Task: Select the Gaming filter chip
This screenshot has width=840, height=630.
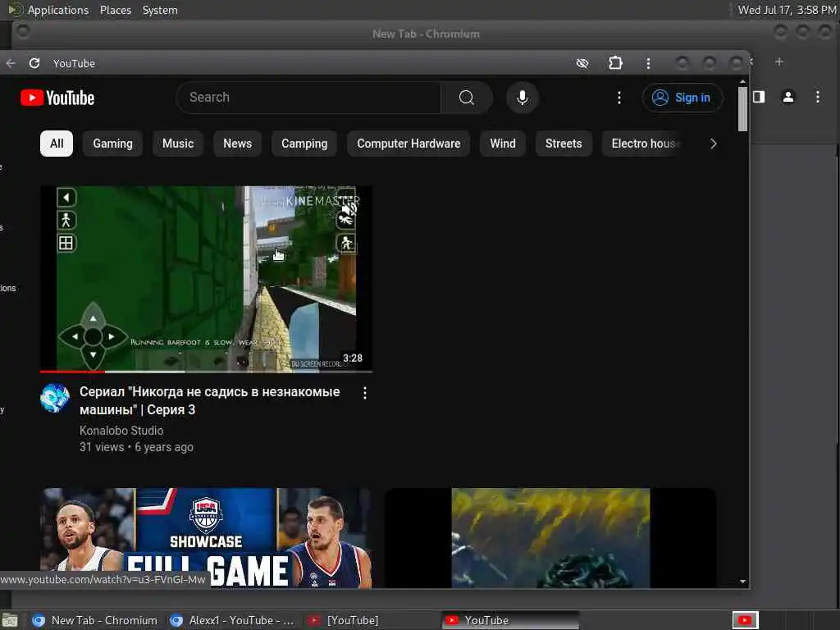Action: (x=112, y=144)
